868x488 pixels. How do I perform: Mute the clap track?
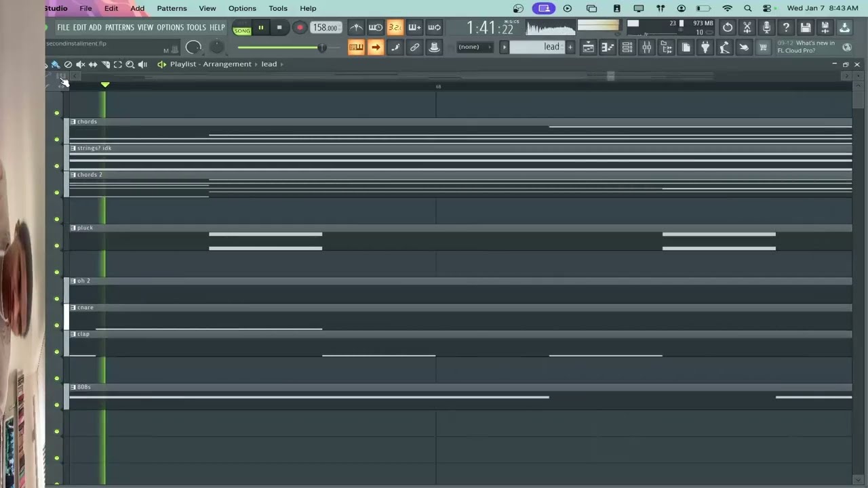tap(57, 352)
